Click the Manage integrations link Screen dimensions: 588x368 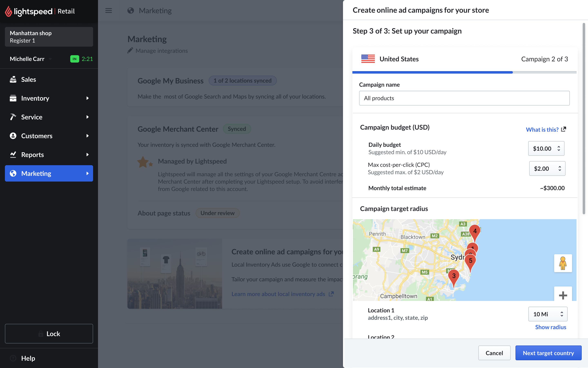tap(161, 51)
